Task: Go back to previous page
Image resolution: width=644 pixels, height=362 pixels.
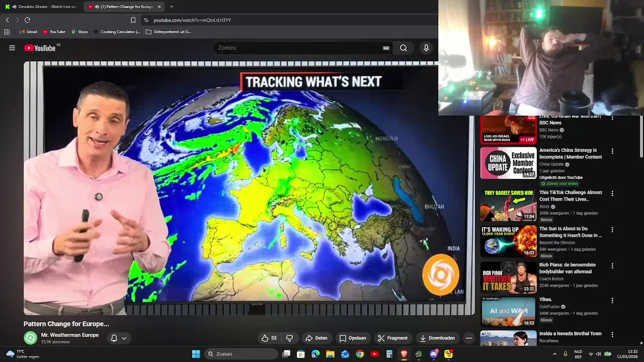Action: coord(7,20)
